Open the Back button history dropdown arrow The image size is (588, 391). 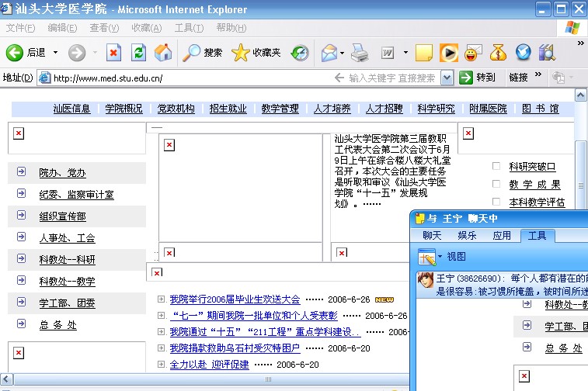tap(55, 53)
